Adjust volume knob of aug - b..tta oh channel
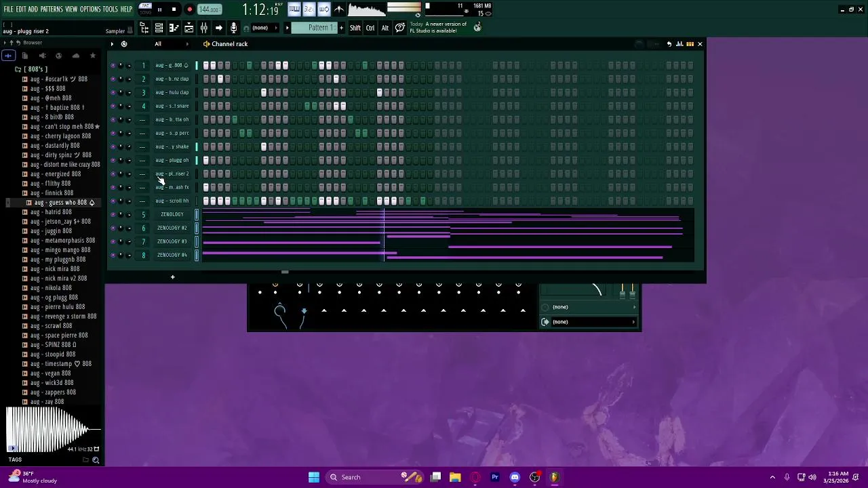 [129, 120]
